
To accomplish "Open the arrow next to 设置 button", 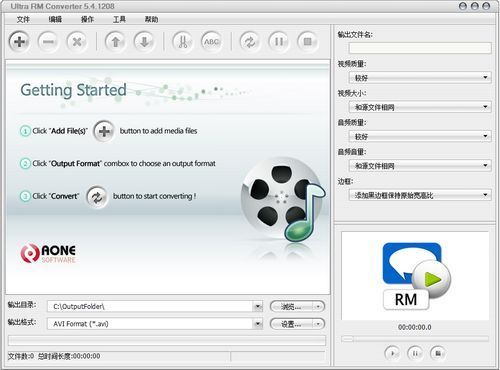I will pyautogui.click(x=318, y=324).
